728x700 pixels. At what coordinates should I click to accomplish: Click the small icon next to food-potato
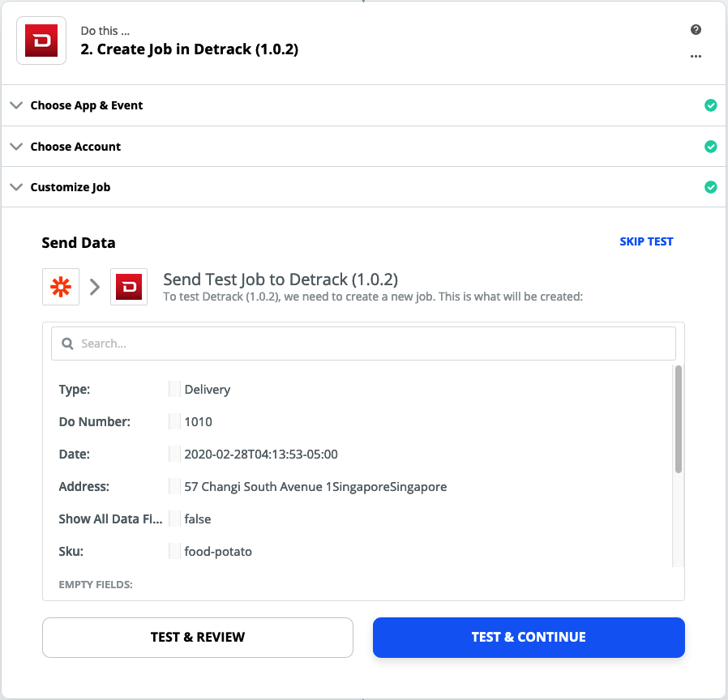click(174, 551)
